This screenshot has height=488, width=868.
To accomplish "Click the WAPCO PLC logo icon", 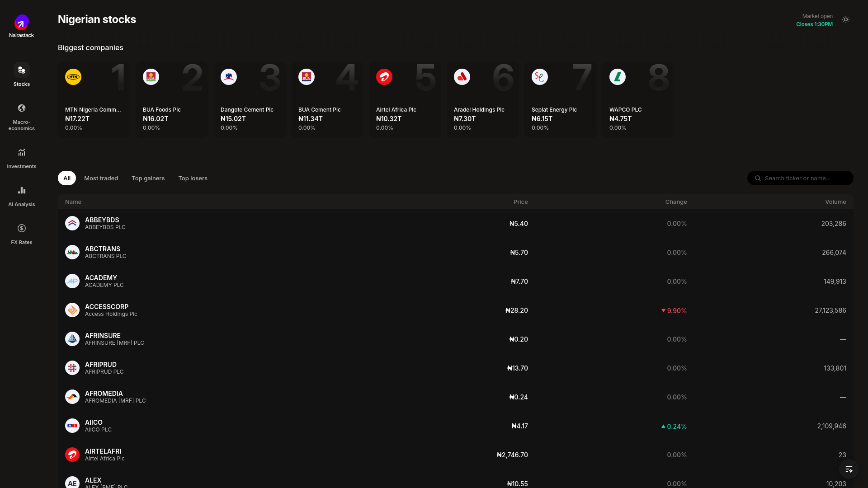I will click(x=618, y=77).
